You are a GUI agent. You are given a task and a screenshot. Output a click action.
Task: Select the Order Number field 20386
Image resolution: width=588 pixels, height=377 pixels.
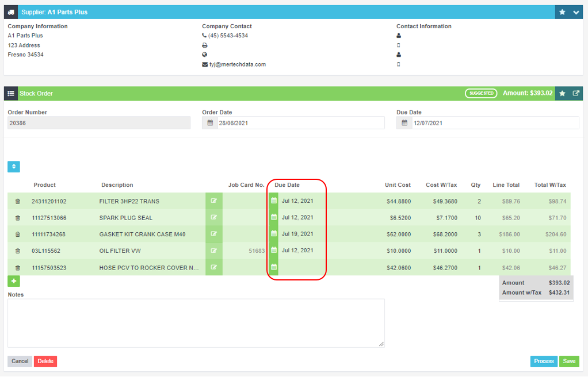pyautogui.click(x=99, y=123)
